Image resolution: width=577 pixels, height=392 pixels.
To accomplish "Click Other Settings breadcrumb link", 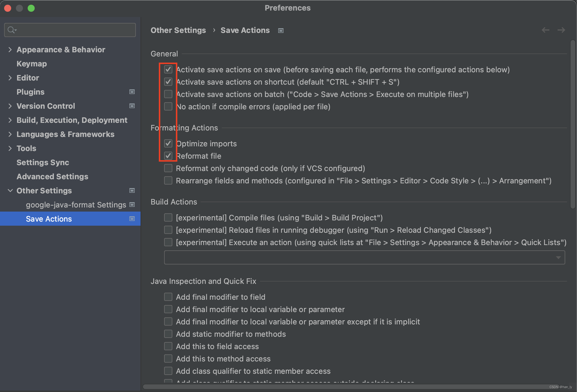I will [x=178, y=30].
